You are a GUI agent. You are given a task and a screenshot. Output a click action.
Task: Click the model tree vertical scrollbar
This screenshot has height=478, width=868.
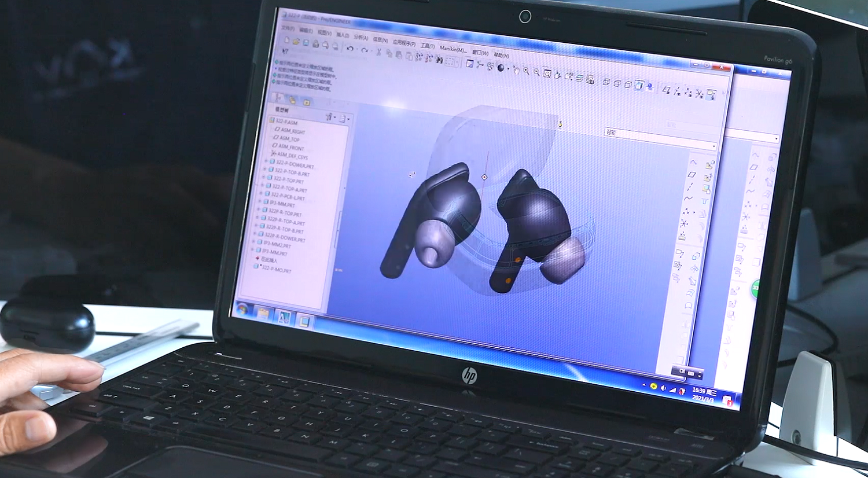[x=338, y=230]
